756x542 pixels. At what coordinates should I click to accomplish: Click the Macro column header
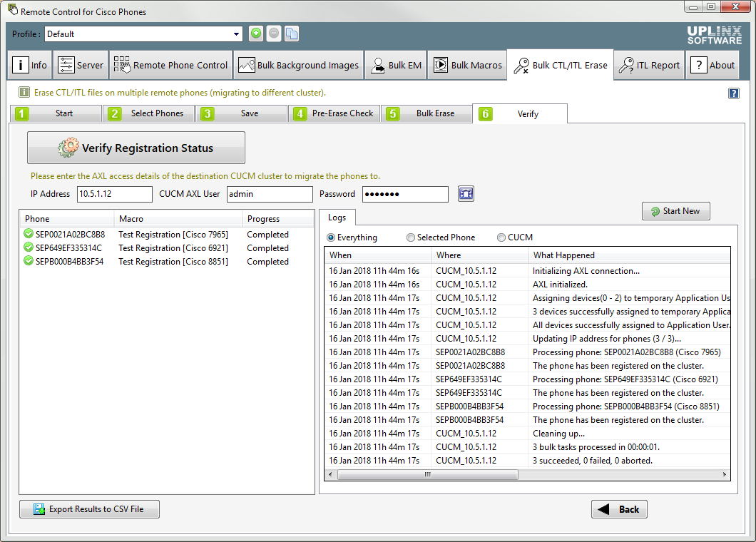178,218
